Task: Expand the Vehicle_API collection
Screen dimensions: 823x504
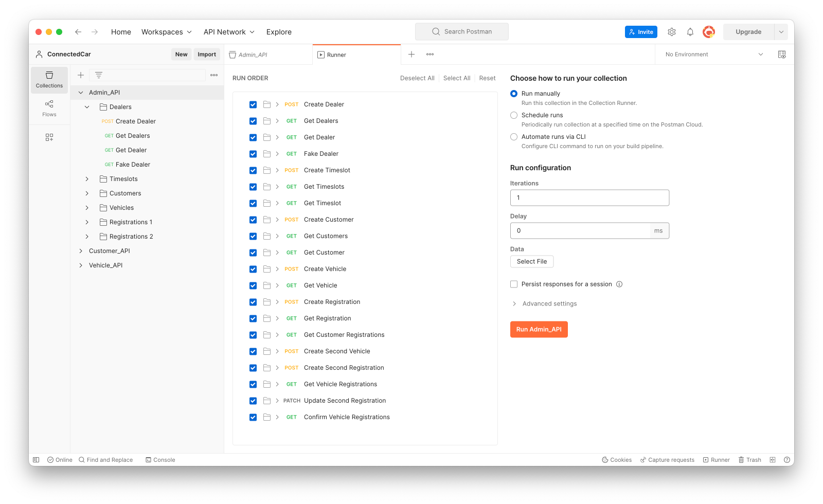Action: (x=81, y=265)
